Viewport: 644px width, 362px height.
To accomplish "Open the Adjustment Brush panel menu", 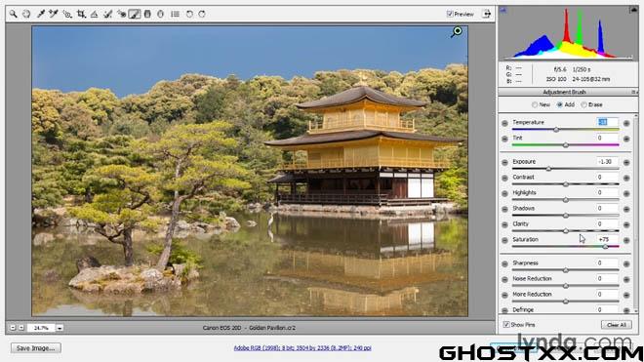I will tap(633, 92).
